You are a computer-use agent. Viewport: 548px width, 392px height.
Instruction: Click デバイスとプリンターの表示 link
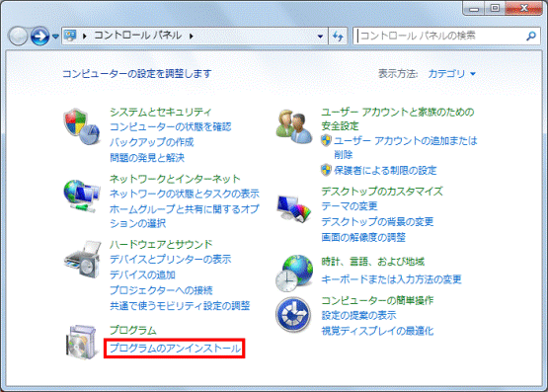pyautogui.click(x=171, y=260)
